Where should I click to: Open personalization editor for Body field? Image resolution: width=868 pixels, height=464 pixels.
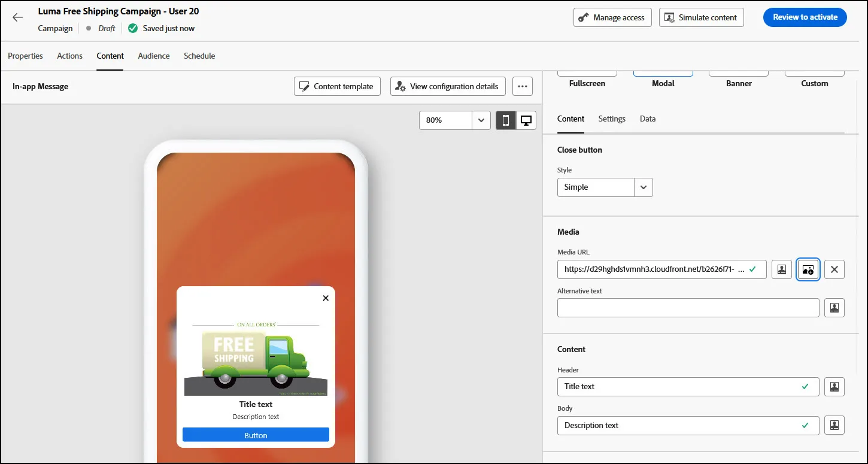(x=834, y=426)
